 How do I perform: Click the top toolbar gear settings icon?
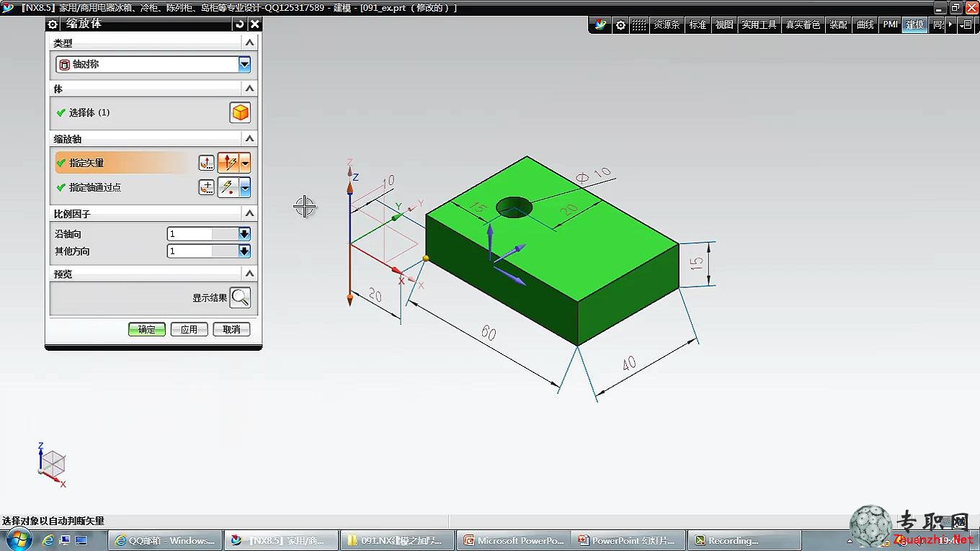pos(620,24)
